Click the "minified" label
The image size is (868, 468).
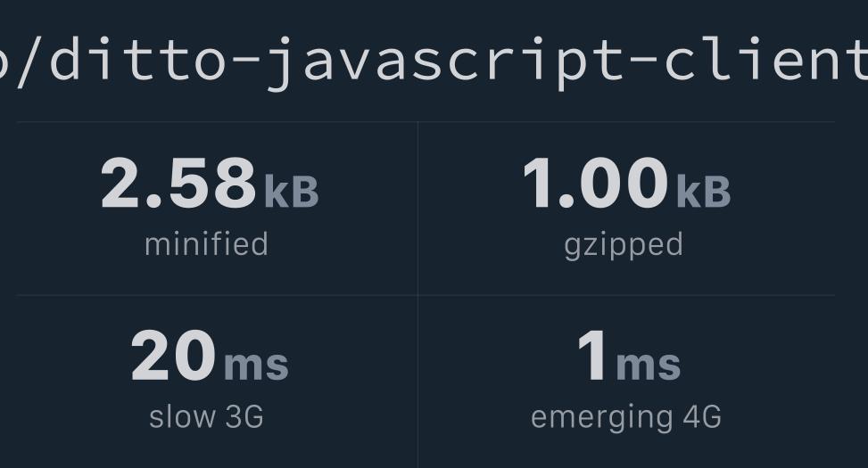[206, 244]
